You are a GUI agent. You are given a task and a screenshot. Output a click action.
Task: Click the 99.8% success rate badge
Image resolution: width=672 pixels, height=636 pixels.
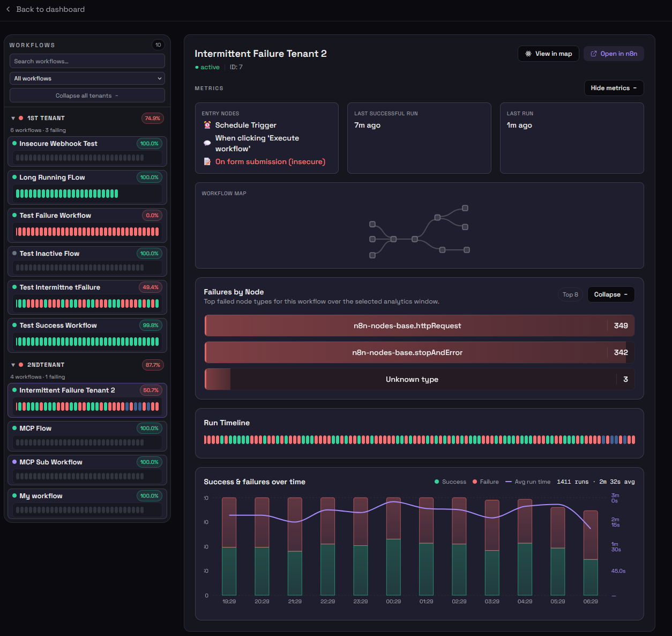(151, 326)
